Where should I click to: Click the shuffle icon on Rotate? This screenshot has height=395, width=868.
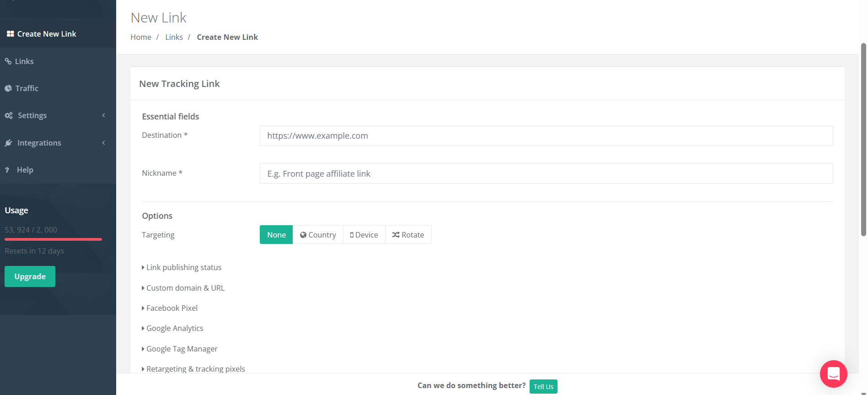tap(396, 235)
